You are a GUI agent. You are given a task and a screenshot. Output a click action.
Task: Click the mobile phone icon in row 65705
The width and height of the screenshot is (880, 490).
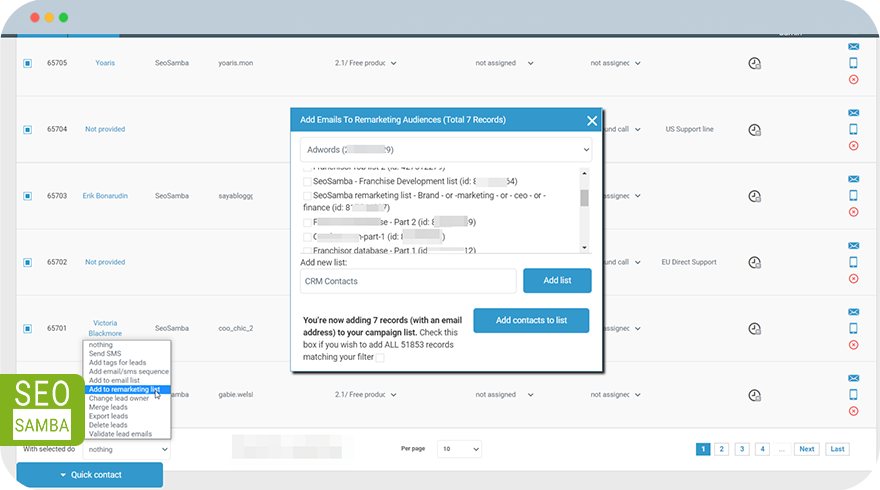click(853, 63)
